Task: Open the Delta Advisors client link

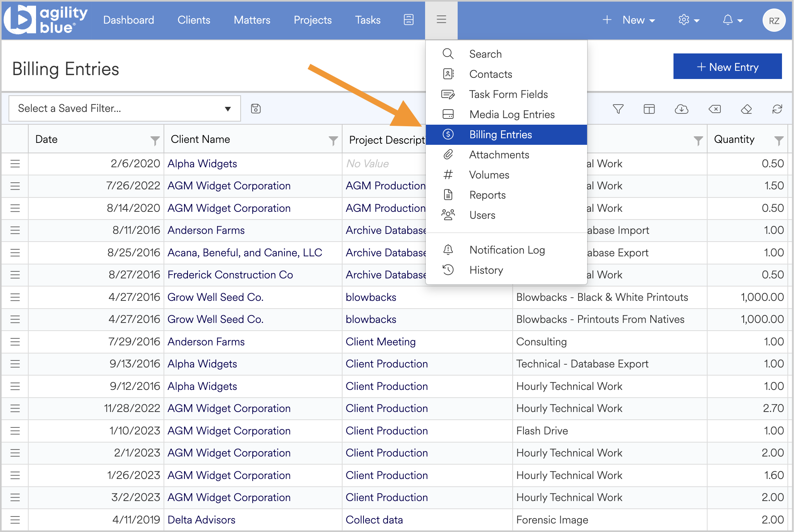Action: (202, 520)
